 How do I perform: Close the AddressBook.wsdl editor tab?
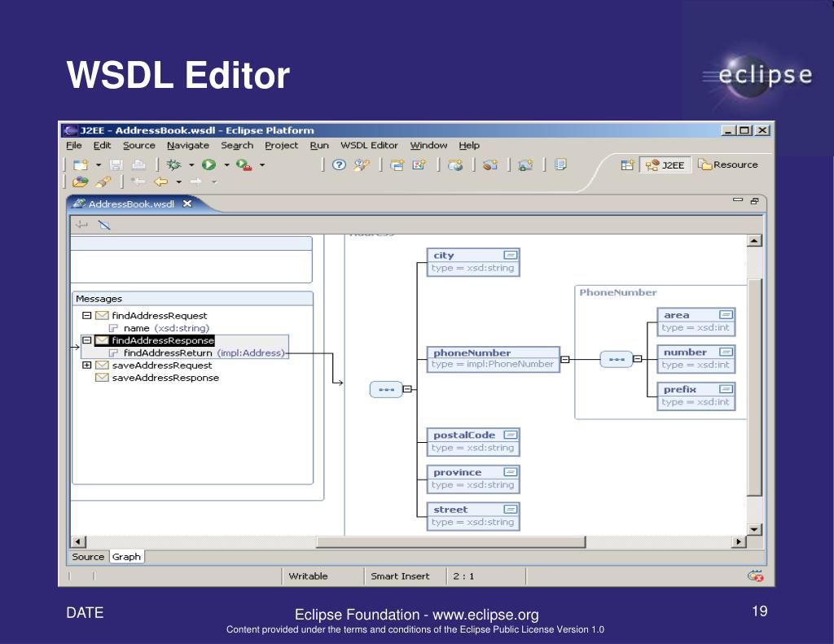[187, 204]
